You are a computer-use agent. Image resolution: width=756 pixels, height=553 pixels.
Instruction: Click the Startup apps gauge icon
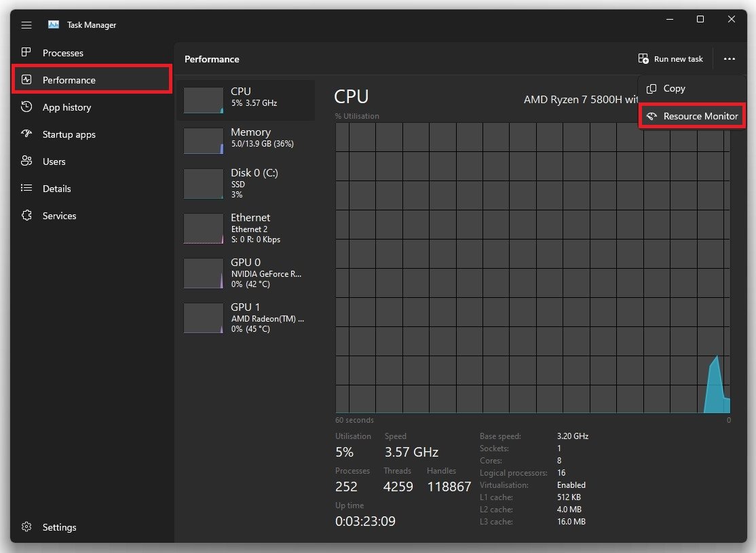point(26,134)
